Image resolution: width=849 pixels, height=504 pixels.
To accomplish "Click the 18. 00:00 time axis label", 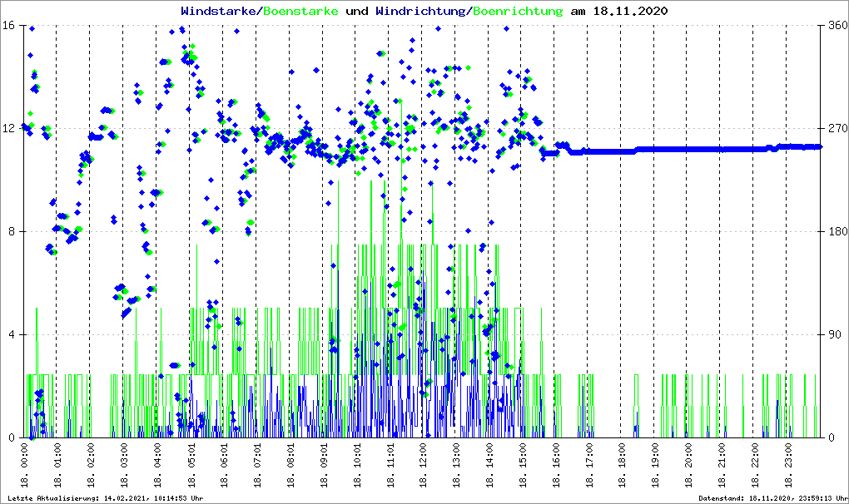I will [x=24, y=467].
